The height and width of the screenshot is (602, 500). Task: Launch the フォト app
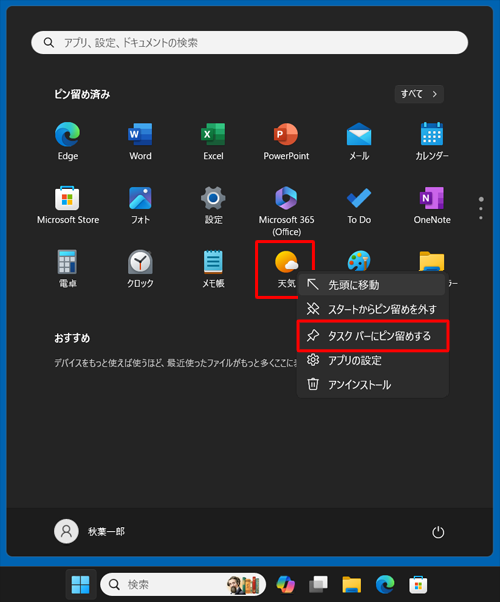tap(140, 205)
